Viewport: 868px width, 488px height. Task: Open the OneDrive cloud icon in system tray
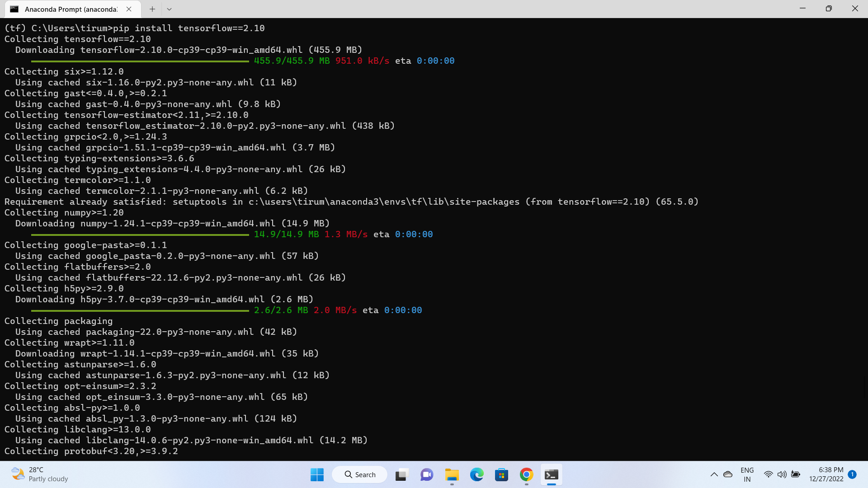click(727, 474)
